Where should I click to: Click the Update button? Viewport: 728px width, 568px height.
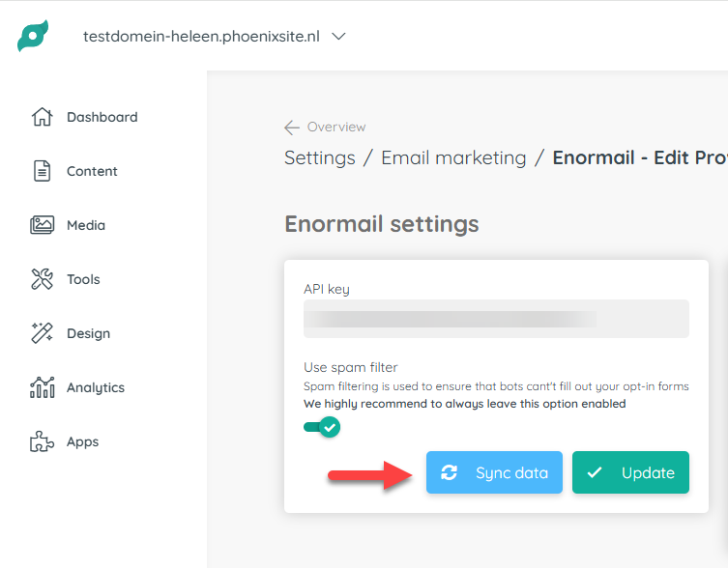coord(630,472)
